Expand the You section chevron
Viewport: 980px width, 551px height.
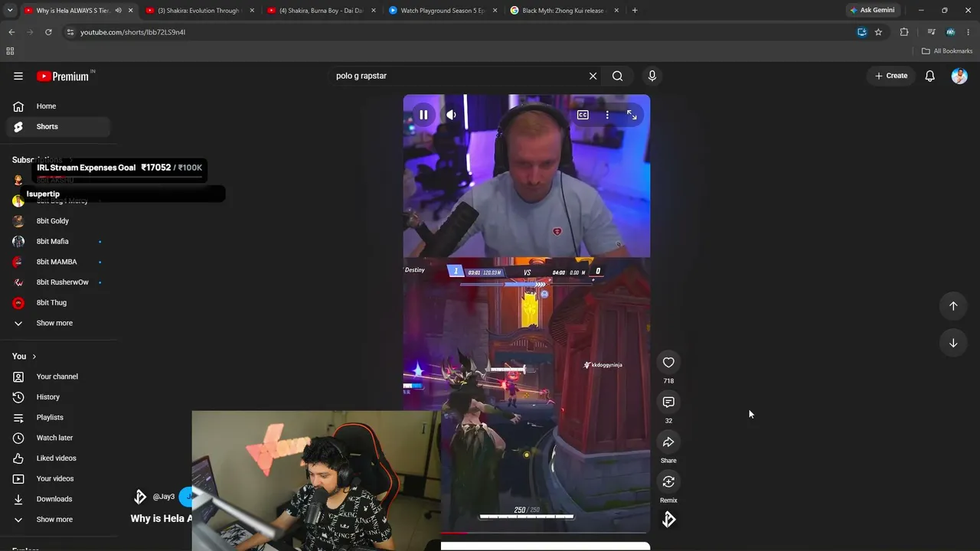[x=34, y=357]
